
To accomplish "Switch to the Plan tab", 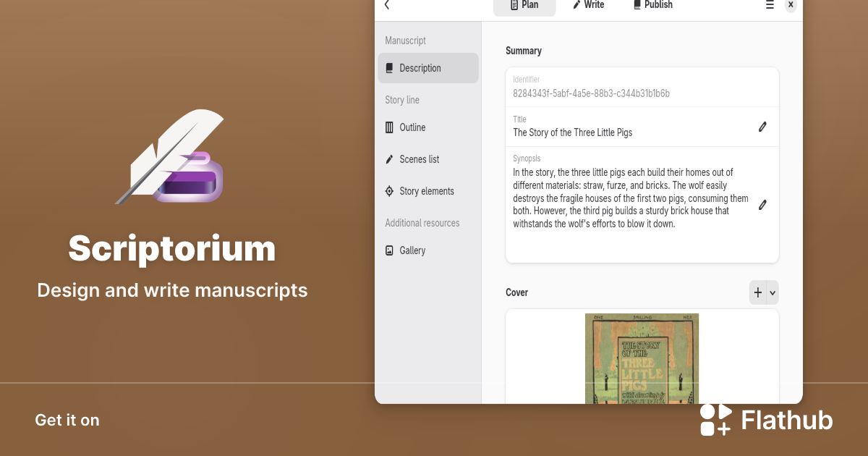I will 524,5.
